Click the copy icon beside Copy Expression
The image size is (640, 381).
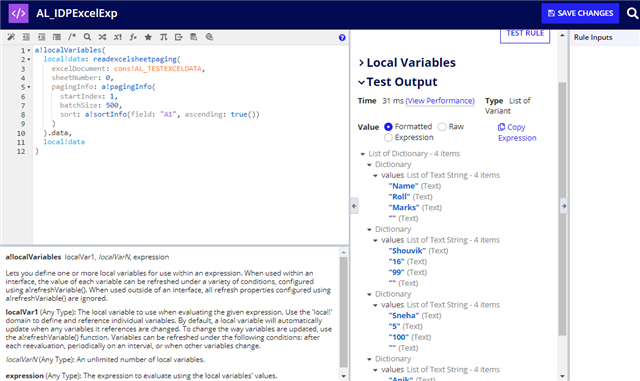coord(501,127)
